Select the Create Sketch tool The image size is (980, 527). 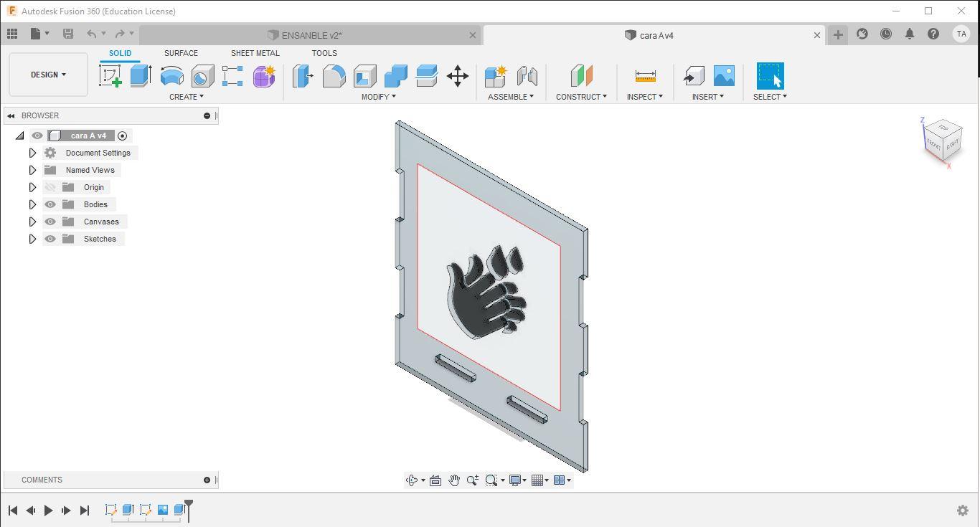110,76
